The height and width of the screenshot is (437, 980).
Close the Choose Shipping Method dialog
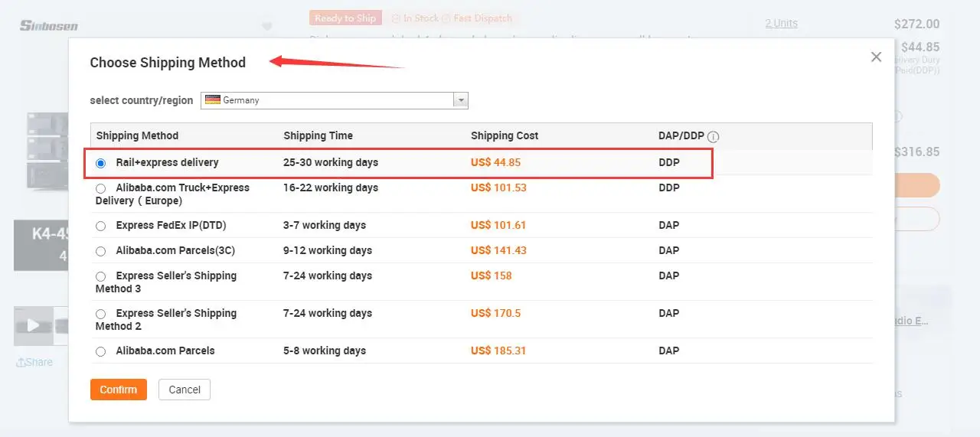(876, 57)
